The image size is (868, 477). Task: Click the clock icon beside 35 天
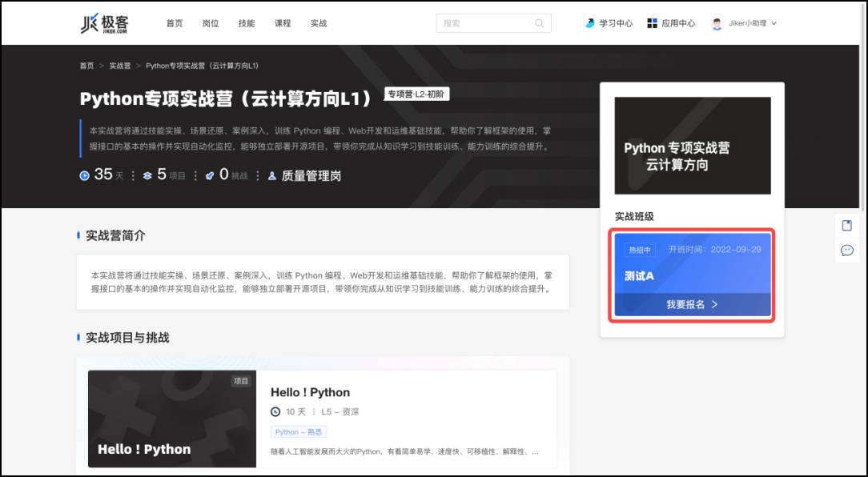(x=85, y=175)
